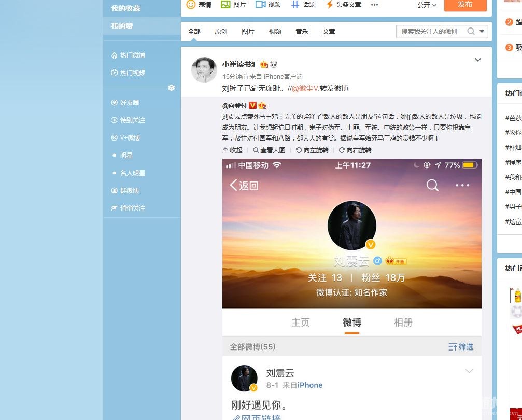Viewport: 522px width, 420px height.
Task: Click the iPhone客户端 source link
Action: [283, 77]
